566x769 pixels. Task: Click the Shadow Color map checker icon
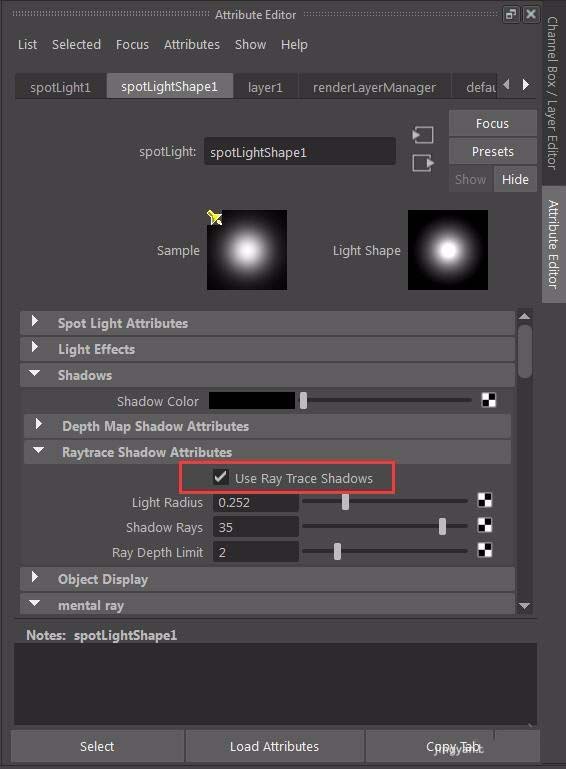tap(489, 400)
